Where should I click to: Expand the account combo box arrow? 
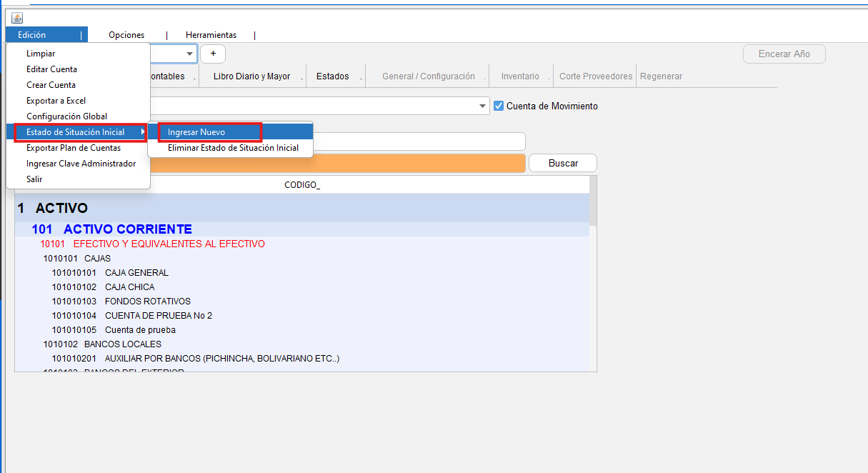484,106
